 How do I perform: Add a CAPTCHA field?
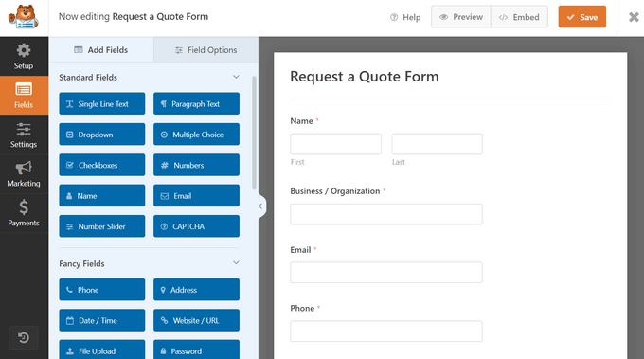(196, 226)
